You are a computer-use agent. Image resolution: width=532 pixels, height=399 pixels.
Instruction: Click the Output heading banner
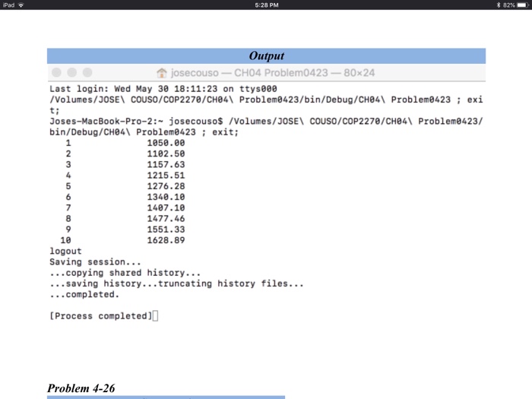point(266,56)
